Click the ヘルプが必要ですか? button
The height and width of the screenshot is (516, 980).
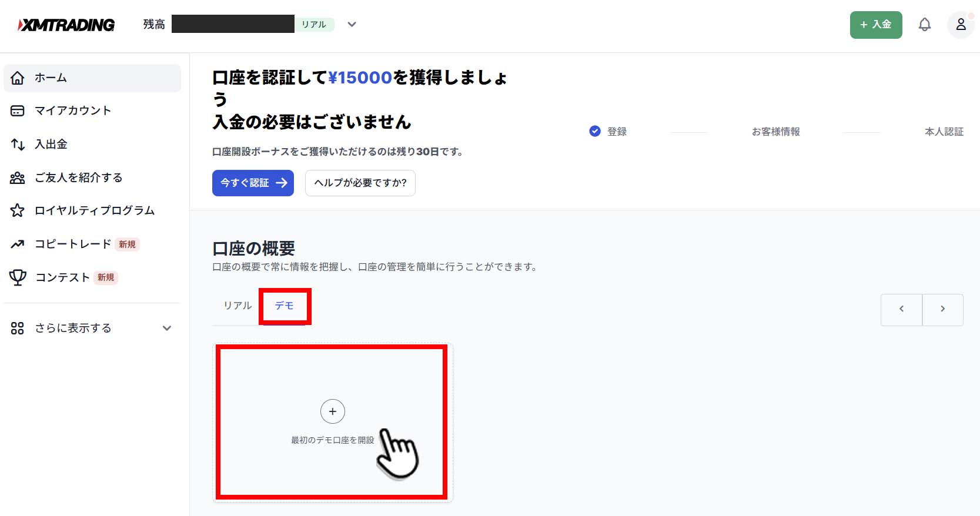click(360, 183)
